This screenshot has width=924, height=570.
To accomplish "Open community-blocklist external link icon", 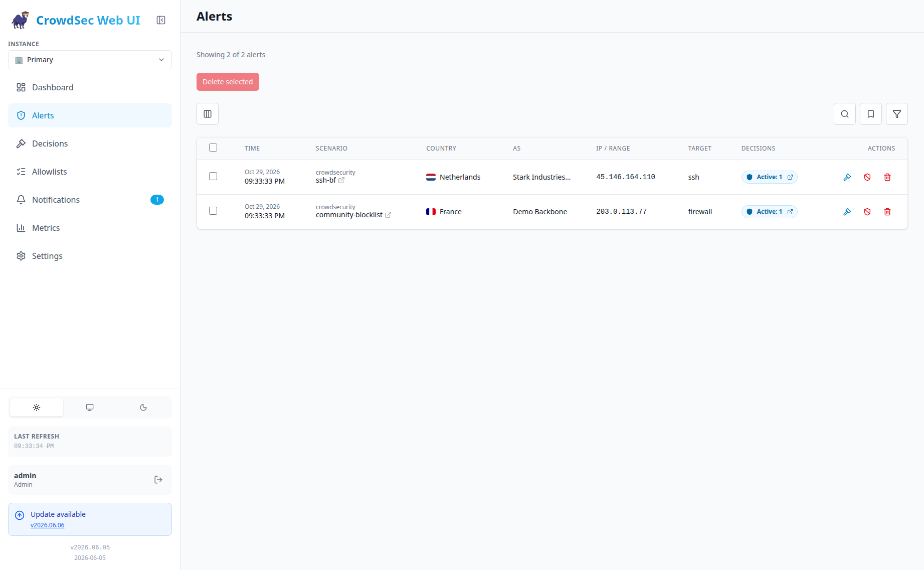I will click(x=388, y=215).
